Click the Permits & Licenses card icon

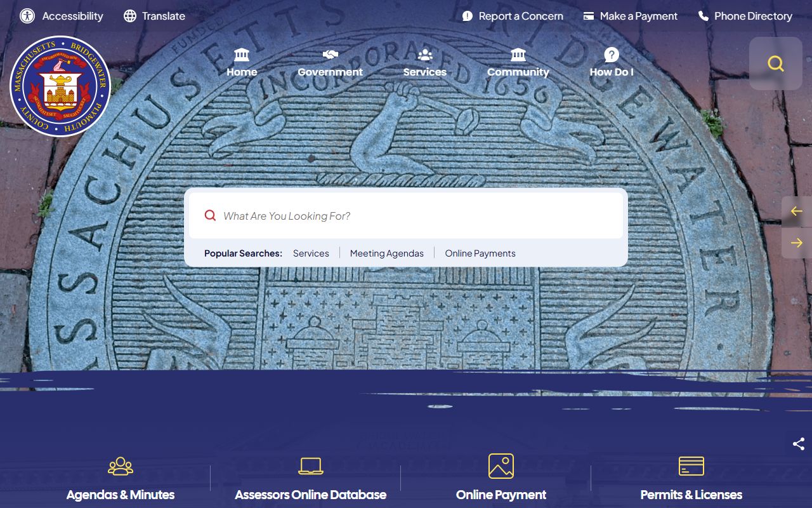click(691, 466)
